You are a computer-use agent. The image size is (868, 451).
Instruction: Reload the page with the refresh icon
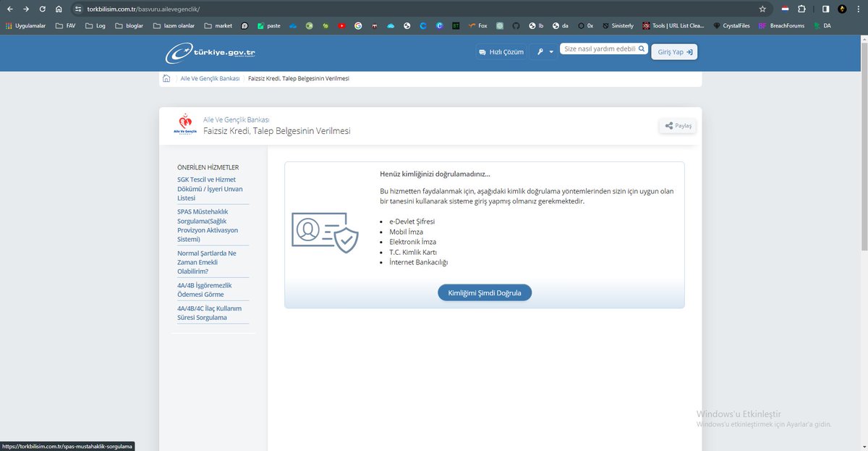point(43,9)
